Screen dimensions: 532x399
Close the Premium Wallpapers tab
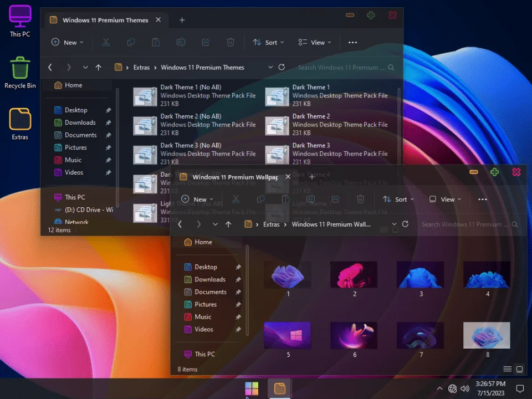point(288,177)
